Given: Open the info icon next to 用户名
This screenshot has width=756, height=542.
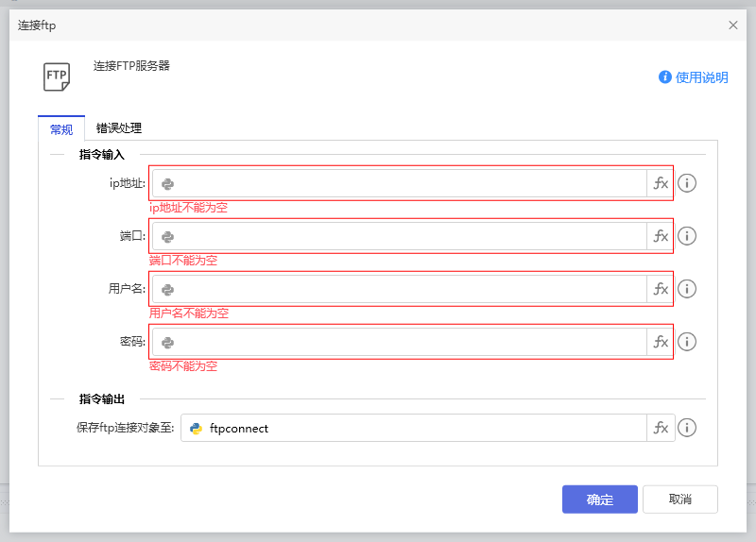Looking at the screenshot, I should (x=687, y=289).
